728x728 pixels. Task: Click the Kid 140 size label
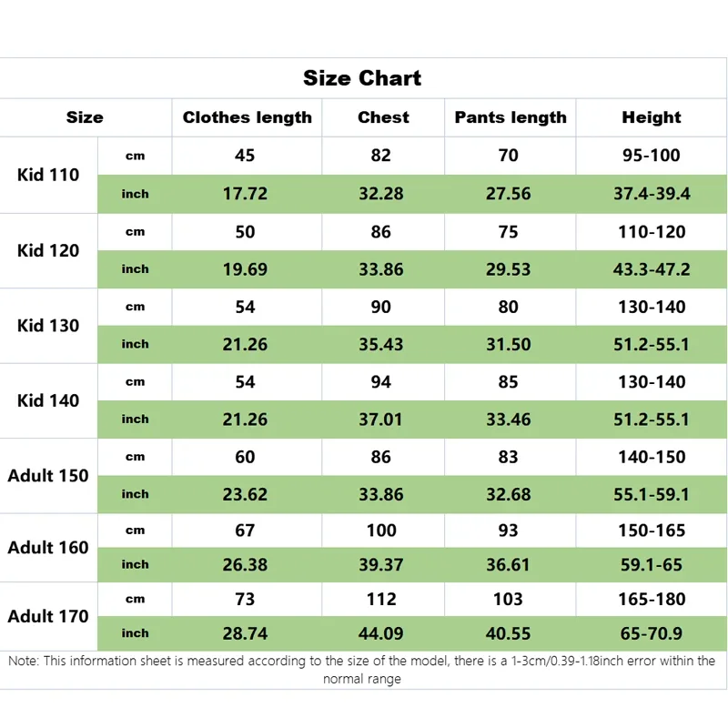click(48, 400)
